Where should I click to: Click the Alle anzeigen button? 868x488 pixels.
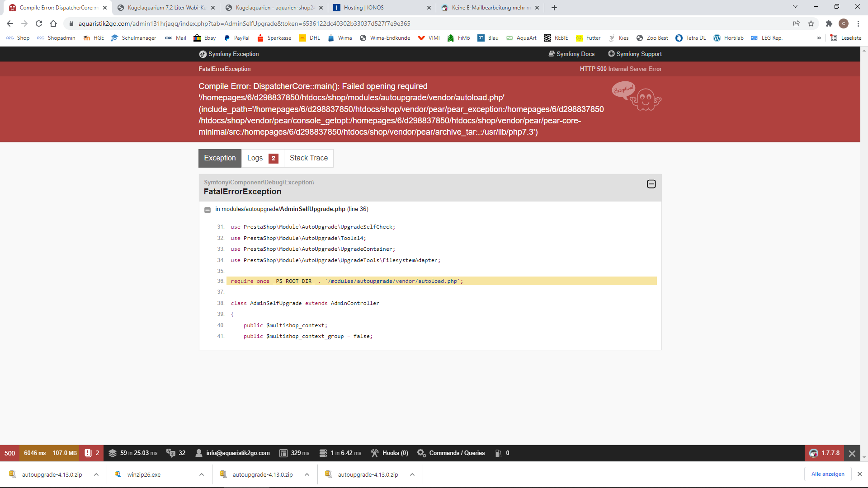pos(827,474)
